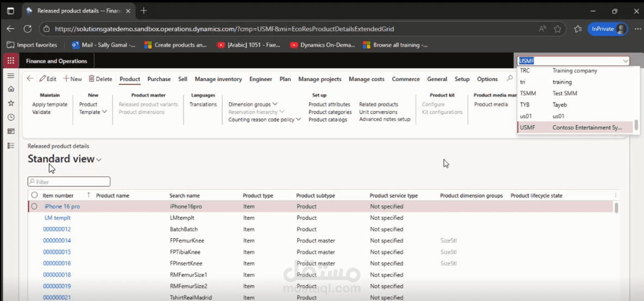This screenshot has height=301, width=644.
Task: Open Dynamics On-Demand bookmark
Action: (322, 45)
